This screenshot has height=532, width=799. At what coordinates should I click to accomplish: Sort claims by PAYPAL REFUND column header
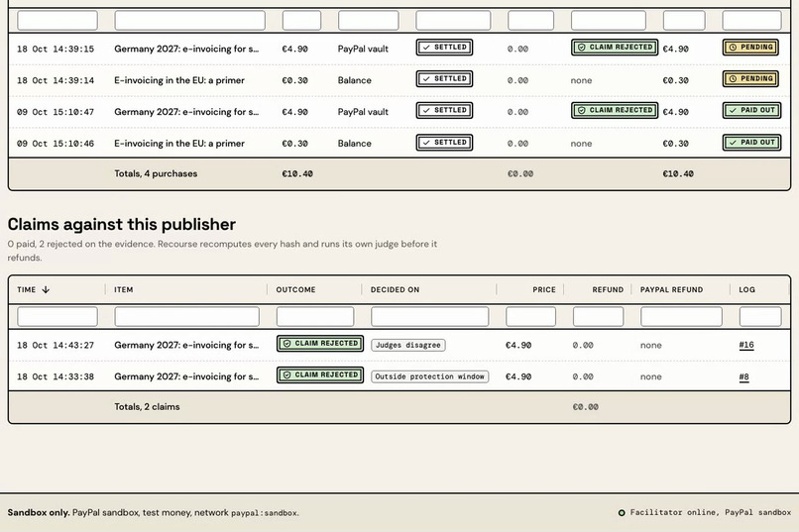[671, 289]
